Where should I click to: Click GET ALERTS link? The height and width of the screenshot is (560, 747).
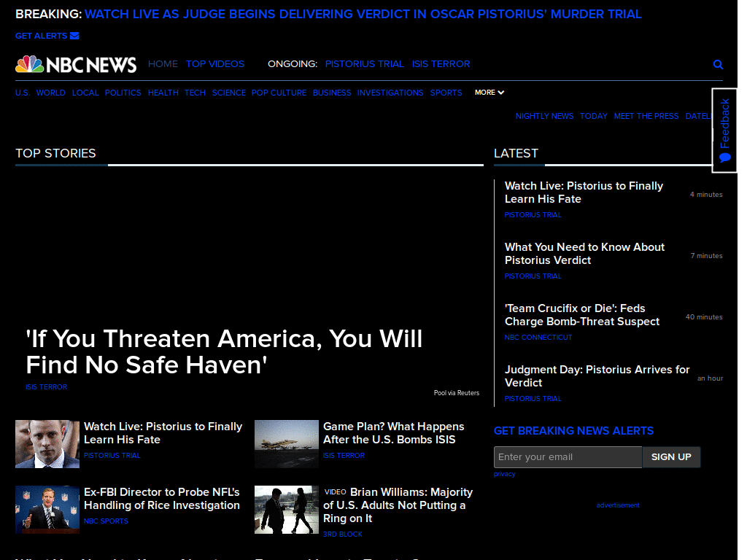42,36
